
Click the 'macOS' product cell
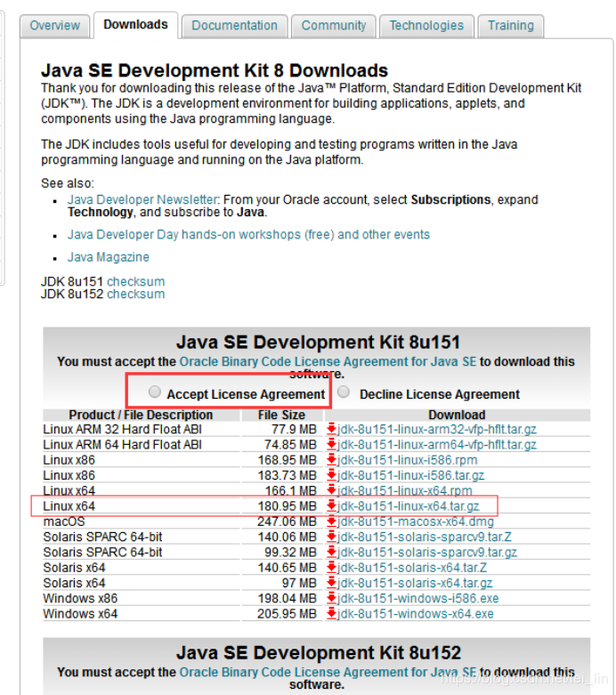point(64,521)
